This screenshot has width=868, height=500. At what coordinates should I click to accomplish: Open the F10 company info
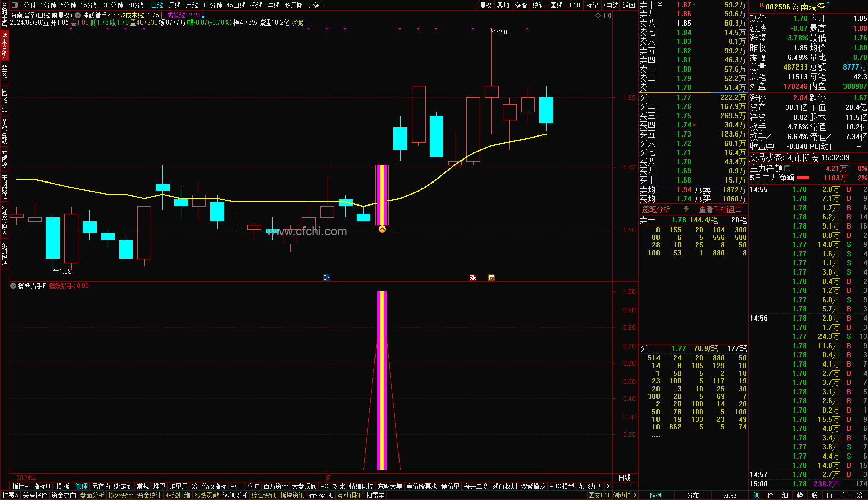[x=575, y=5]
